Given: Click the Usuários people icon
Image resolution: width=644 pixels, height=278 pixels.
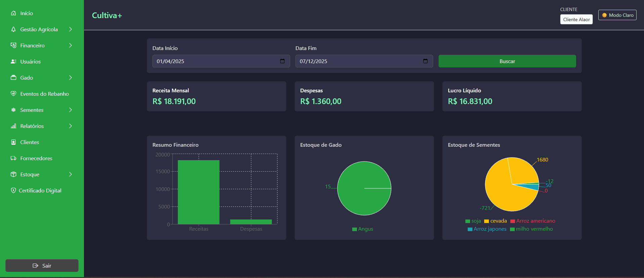Looking at the screenshot, I should point(13,61).
